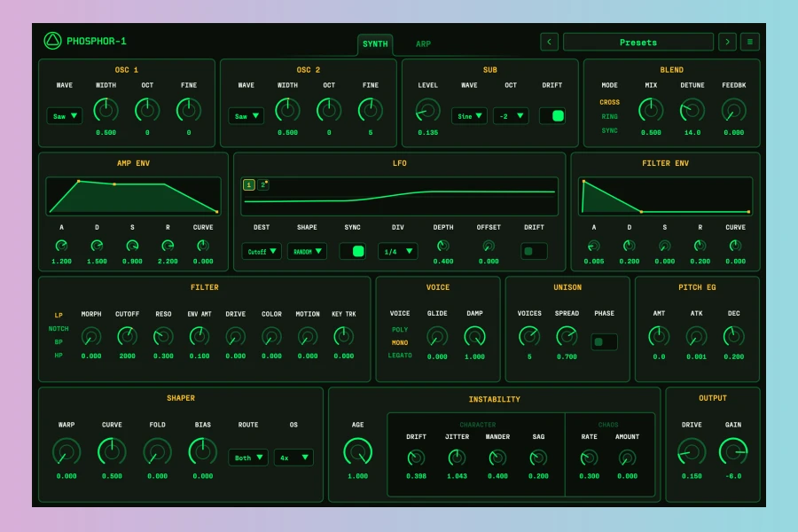Screen dimensions: 798x532
Task: Open the Presets selector
Action: coord(638,43)
